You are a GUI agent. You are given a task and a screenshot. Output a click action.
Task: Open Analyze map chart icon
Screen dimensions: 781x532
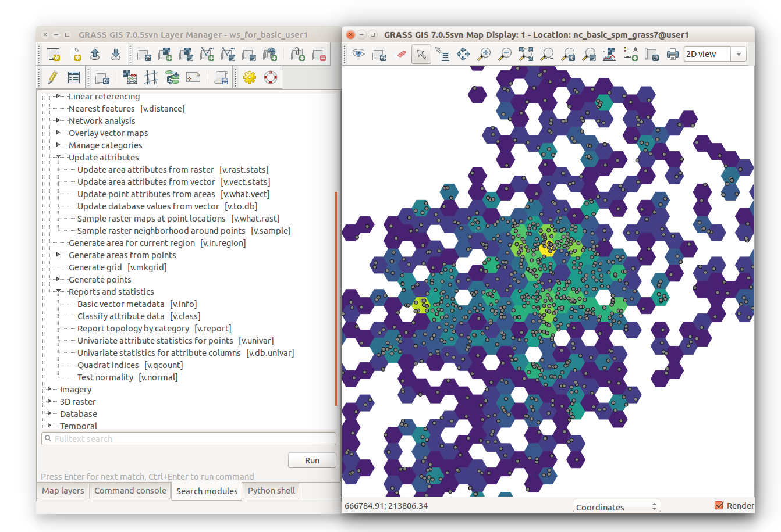[609, 54]
